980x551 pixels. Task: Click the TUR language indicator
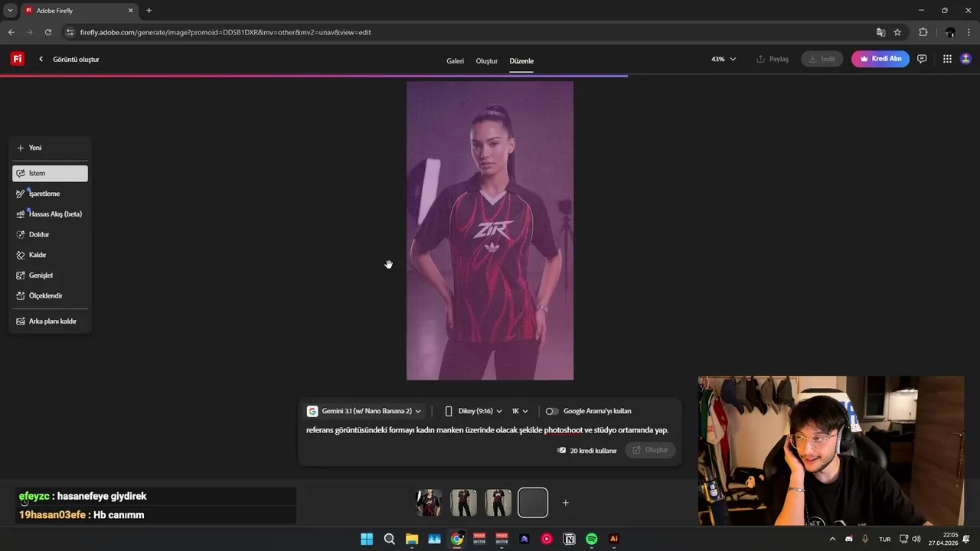[884, 539]
